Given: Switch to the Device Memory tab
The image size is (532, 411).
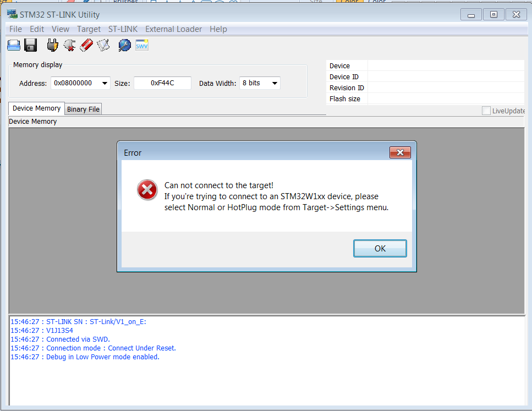Looking at the screenshot, I should tap(37, 108).
